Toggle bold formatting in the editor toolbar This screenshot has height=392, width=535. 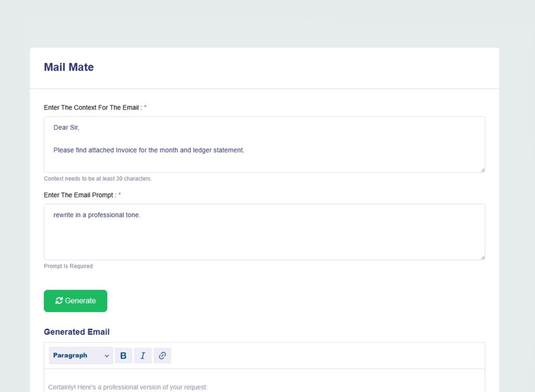click(123, 355)
